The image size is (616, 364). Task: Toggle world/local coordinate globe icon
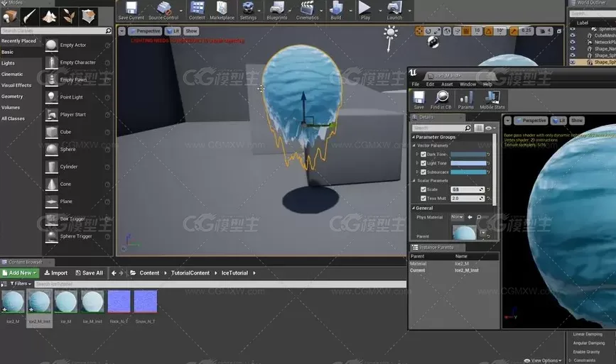447,31
